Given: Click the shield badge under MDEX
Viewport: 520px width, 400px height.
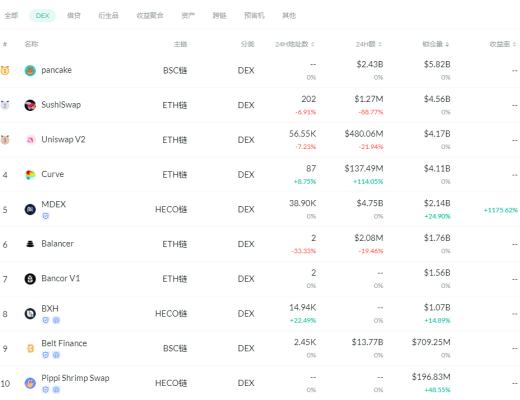Looking at the screenshot, I should pos(46,216).
